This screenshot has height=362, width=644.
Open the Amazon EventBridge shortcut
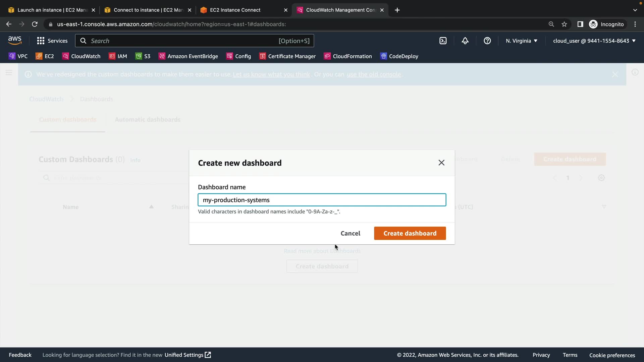point(188,56)
